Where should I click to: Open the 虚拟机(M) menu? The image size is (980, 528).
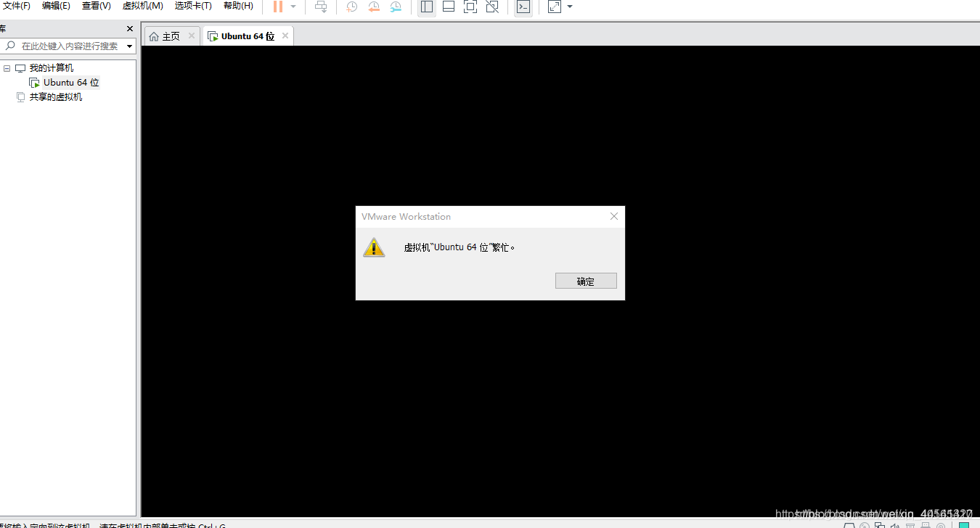(x=142, y=6)
